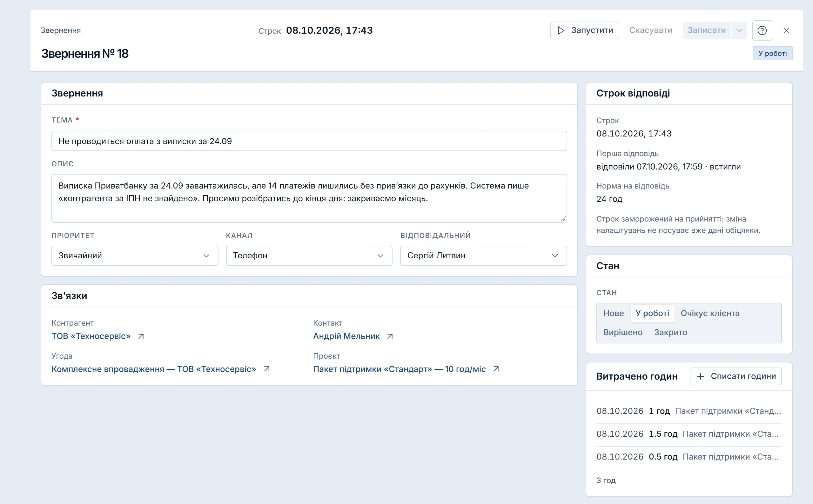Set status to Закрито

point(670,332)
